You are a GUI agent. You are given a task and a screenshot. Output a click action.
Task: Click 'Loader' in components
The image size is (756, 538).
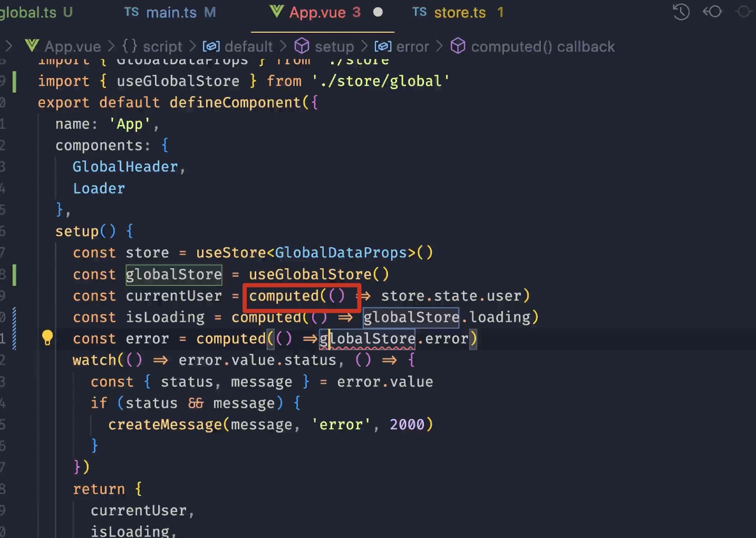pos(99,188)
